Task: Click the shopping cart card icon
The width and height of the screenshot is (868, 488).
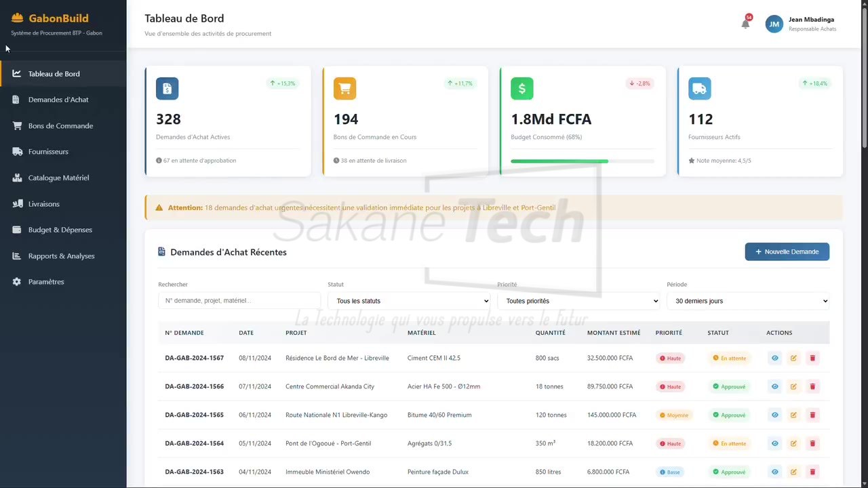Action: click(x=344, y=89)
